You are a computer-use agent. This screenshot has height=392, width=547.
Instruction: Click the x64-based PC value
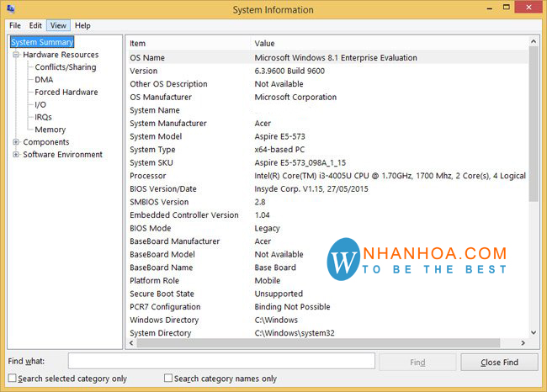pos(279,150)
